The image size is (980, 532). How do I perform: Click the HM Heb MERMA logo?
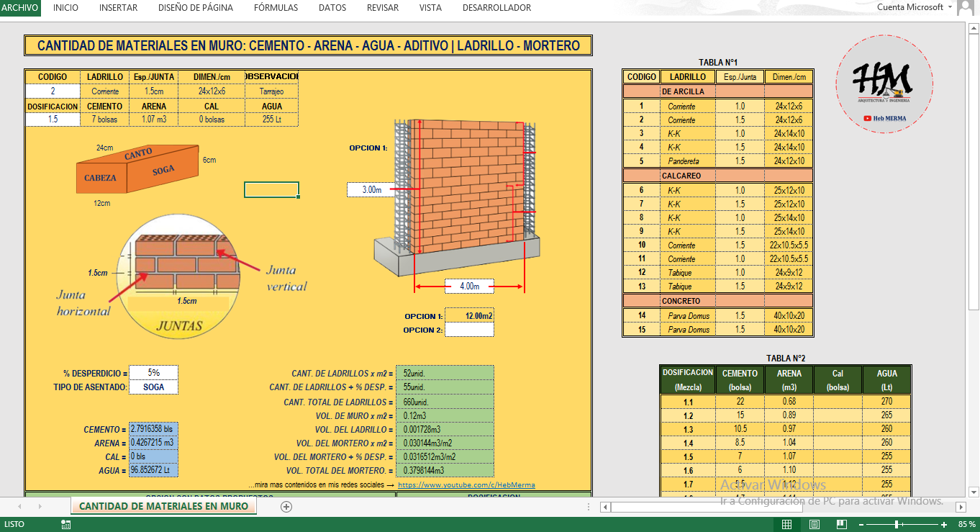883,84
